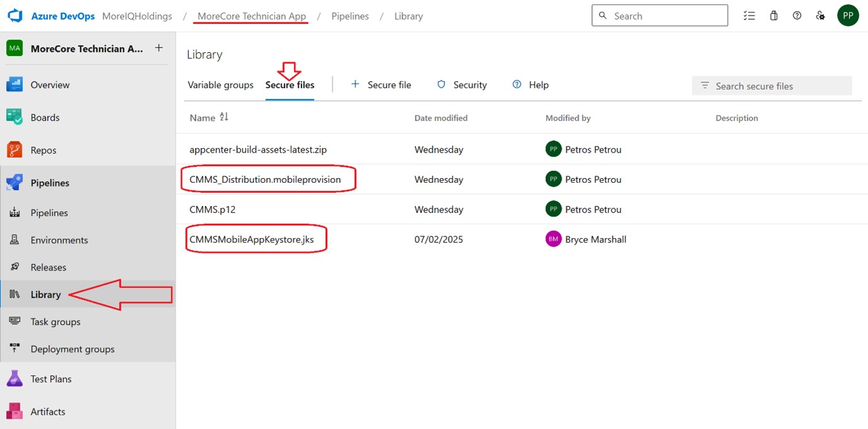Viewport: 868px width, 429px height.
Task: Open CMMS_Distribution.mobileprovision file
Action: click(x=265, y=180)
